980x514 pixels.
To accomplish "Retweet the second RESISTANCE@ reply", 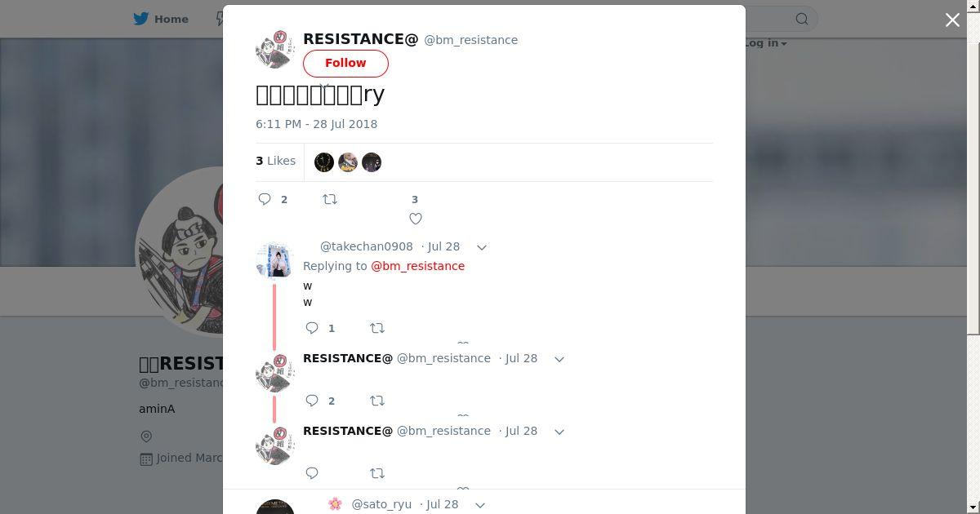I will pos(377,473).
